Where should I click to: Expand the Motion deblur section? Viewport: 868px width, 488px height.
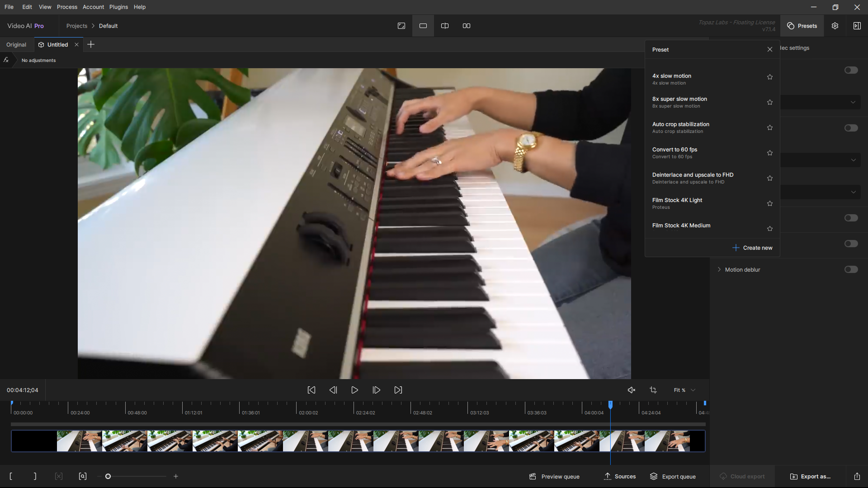tap(719, 270)
